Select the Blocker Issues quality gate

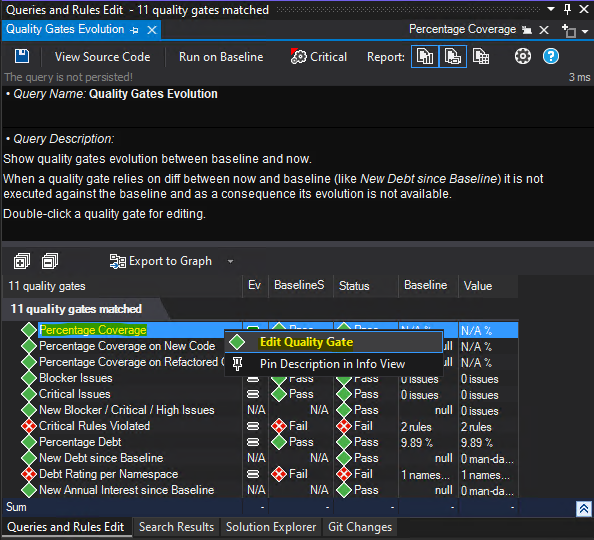[x=76, y=378]
